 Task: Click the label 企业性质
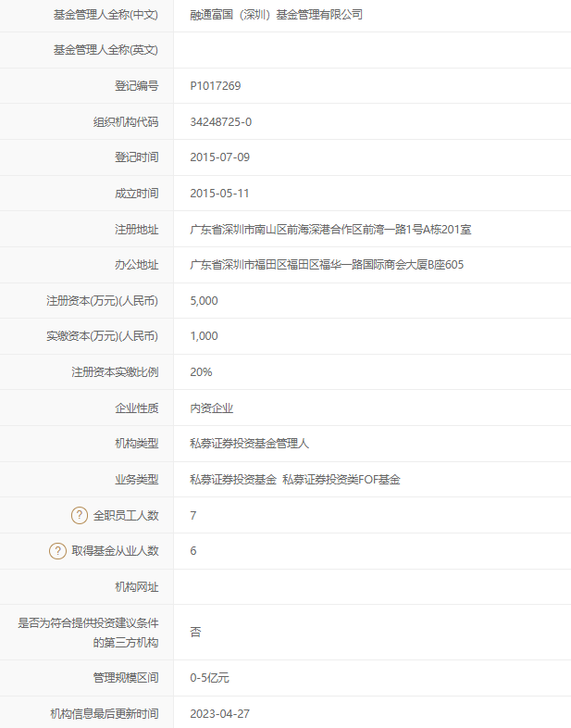137,408
